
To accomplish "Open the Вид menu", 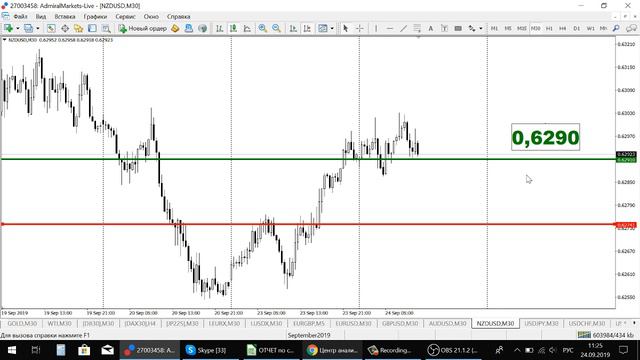I will click(41, 17).
